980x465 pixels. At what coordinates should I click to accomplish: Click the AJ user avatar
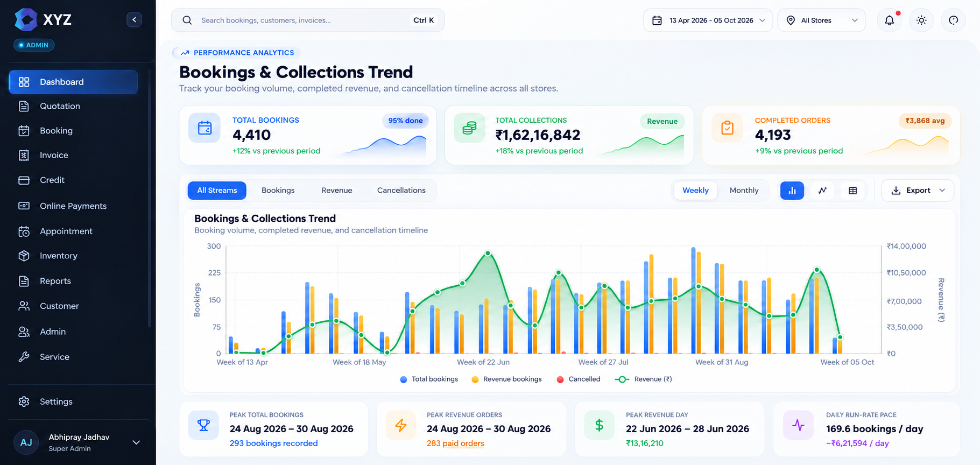click(x=26, y=442)
